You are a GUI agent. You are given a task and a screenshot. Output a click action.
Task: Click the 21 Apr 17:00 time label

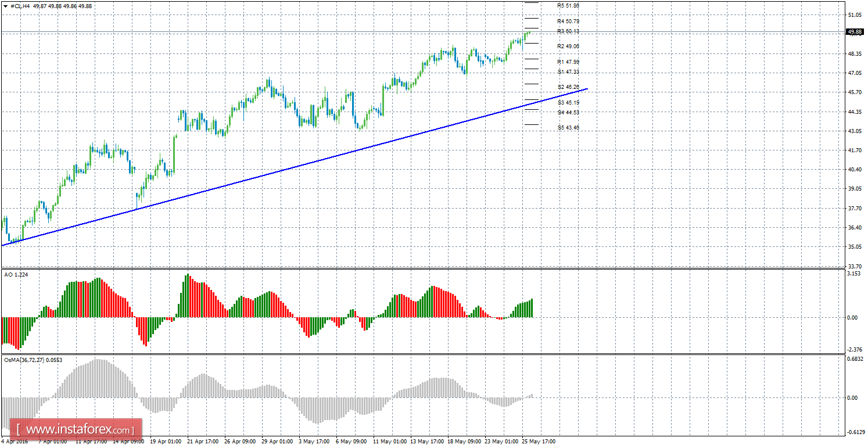[203, 442]
